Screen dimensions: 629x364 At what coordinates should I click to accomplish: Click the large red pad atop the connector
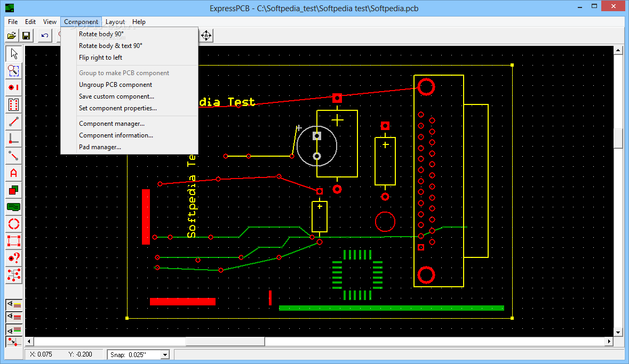[x=426, y=86]
